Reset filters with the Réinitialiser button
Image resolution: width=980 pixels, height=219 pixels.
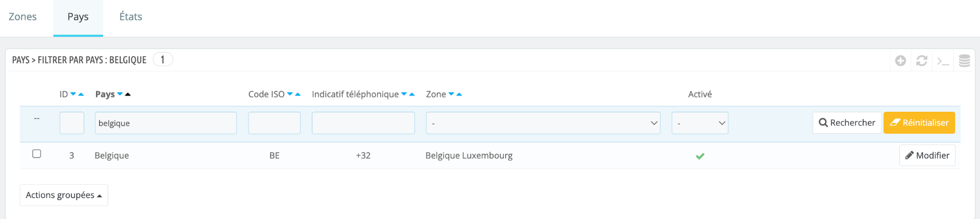(919, 123)
